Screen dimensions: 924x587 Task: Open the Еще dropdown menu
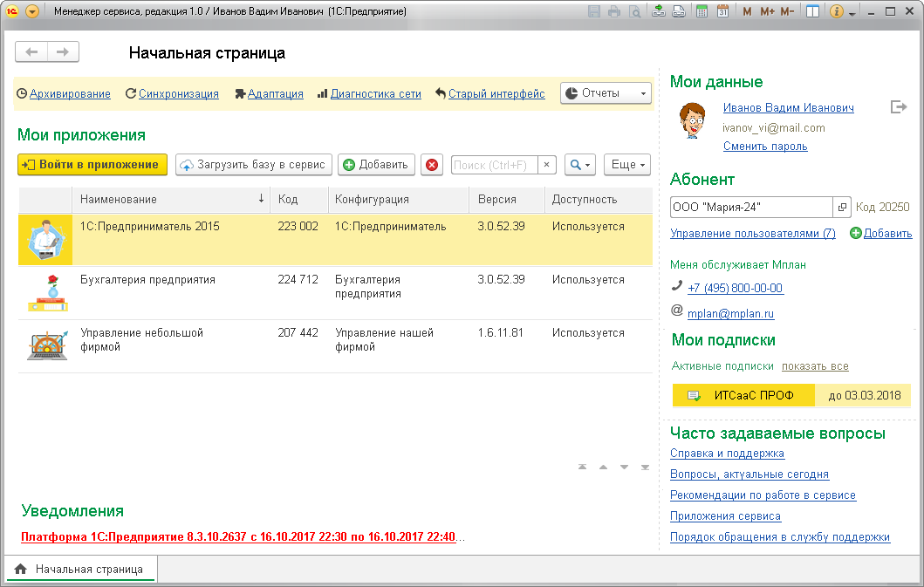pyautogui.click(x=627, y=165)
